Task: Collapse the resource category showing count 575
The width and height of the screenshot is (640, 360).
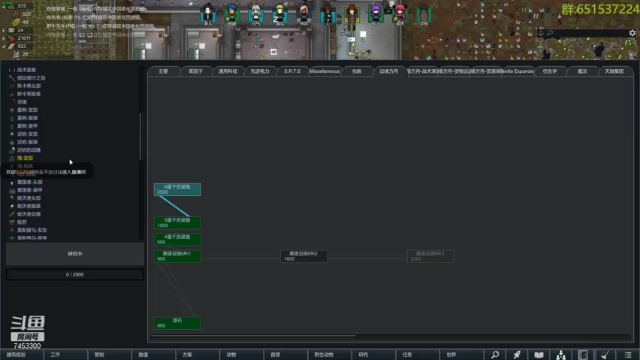Action: click(4, 6)
